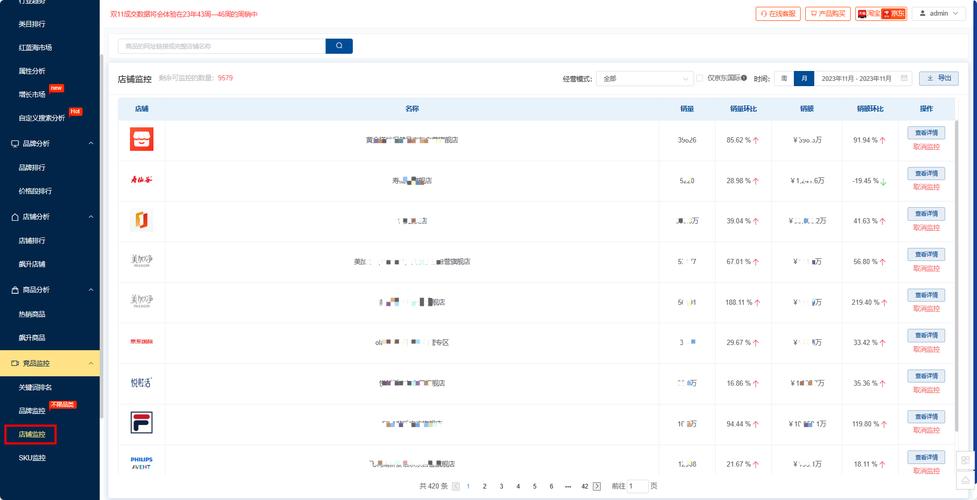Go to page 2 in pagination

[x=484, y=486]
